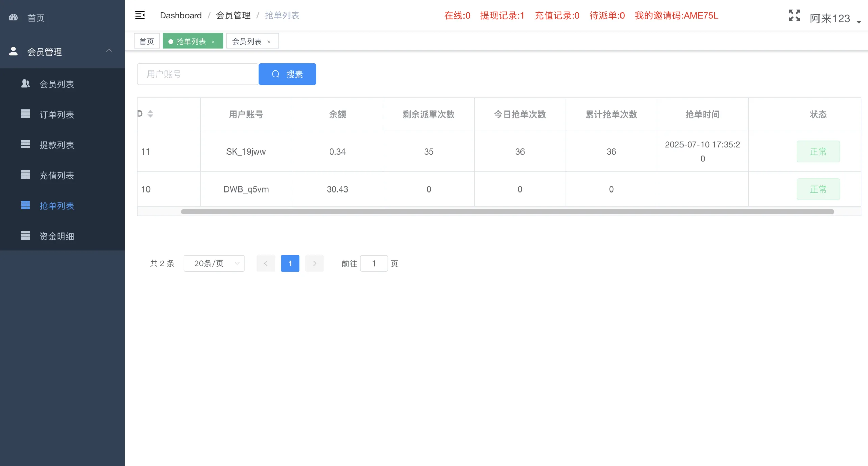
Task: Select the 充值列表 recharge list icon
Action: tap(26, 175)
